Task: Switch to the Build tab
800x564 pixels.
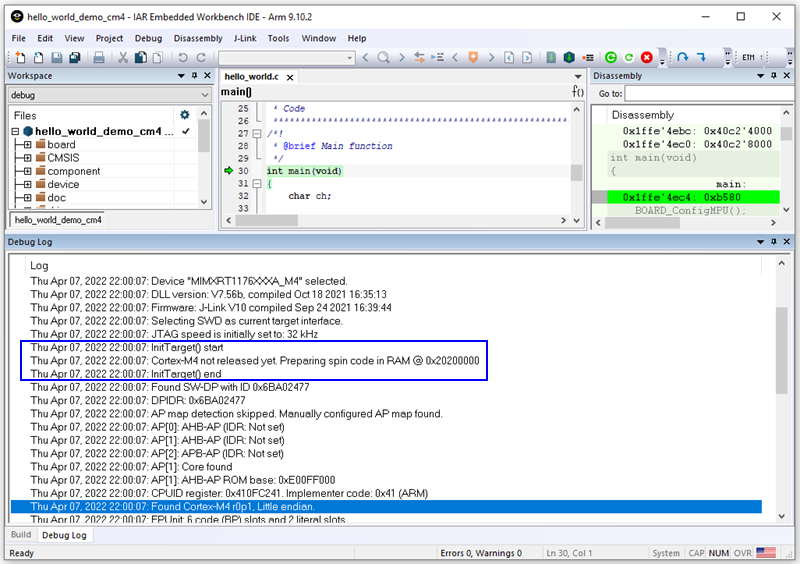Action: (x=21, y=534)
